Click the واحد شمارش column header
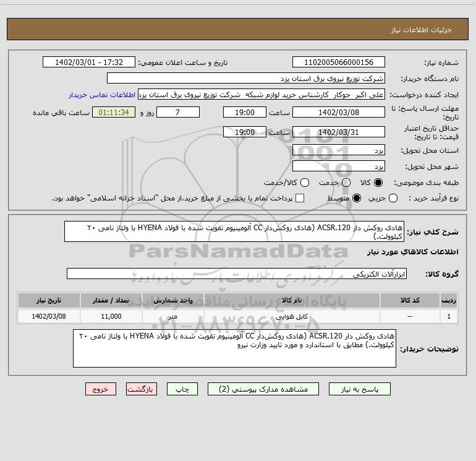Viewport: 476px width, 461px height. tap(172, 301)
